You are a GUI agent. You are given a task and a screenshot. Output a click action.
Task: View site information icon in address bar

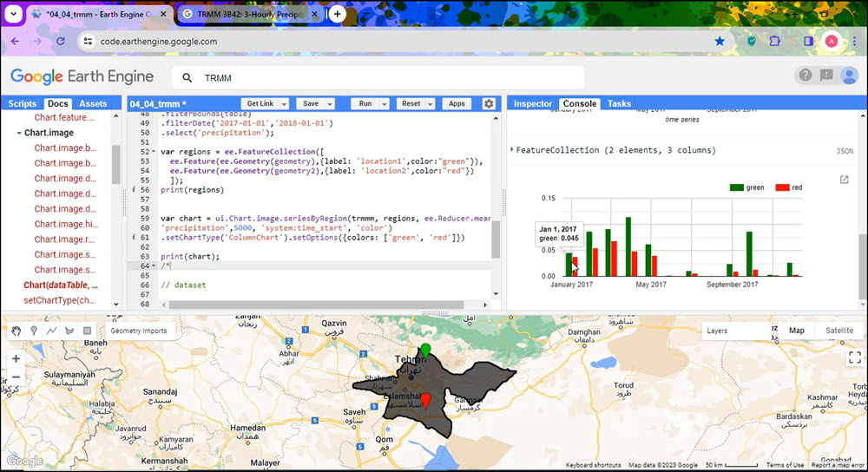tap(88, 41)
